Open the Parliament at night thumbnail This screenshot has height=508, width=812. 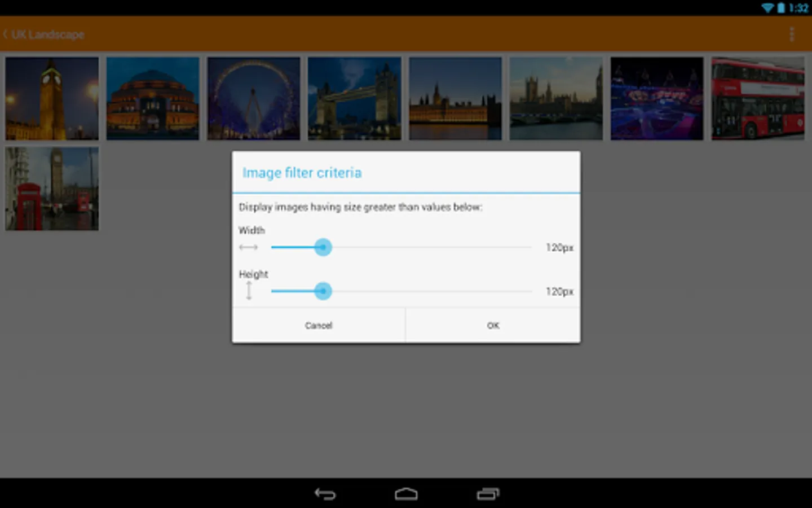pos(456,99)
